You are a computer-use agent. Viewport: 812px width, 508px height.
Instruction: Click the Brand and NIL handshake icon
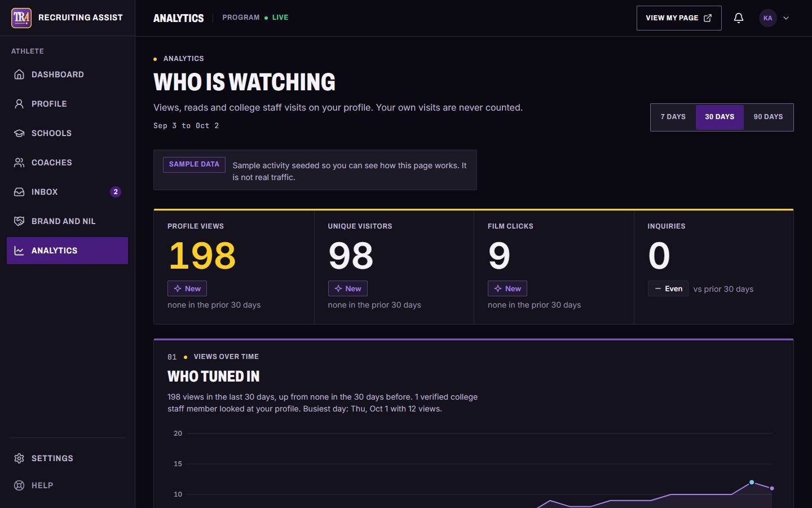19,221
